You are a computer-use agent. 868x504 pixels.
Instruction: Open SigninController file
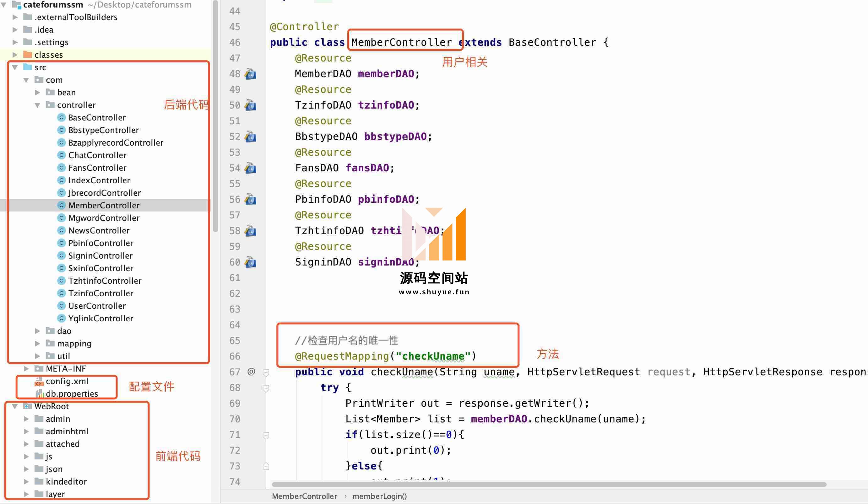click(x=100, y=255)
